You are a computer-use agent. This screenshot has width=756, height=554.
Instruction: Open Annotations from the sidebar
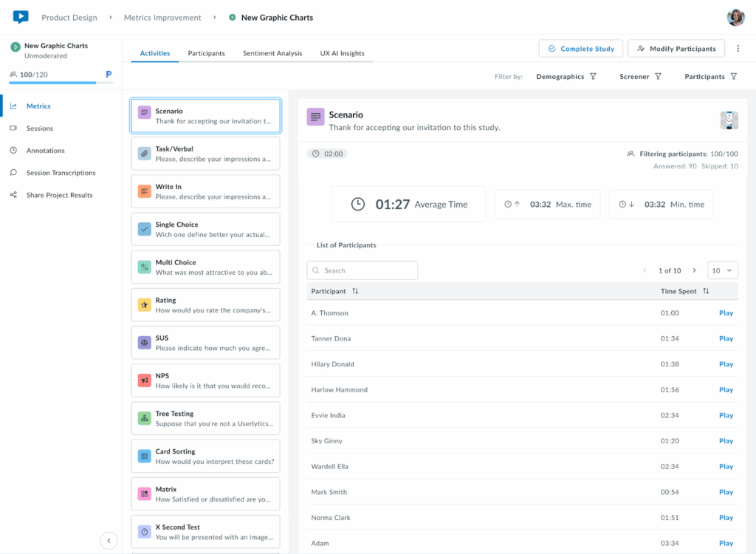45,151
